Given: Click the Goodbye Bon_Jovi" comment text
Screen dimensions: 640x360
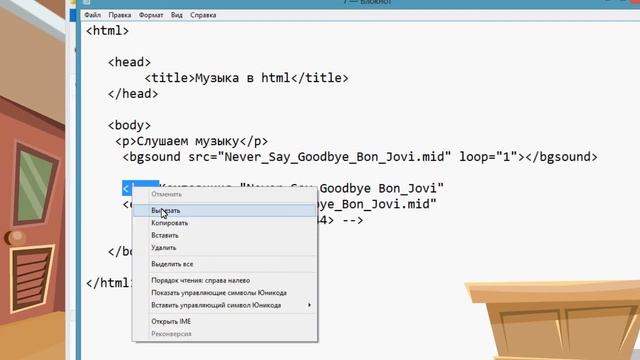Looking at the screenshot, I should 382,188.
